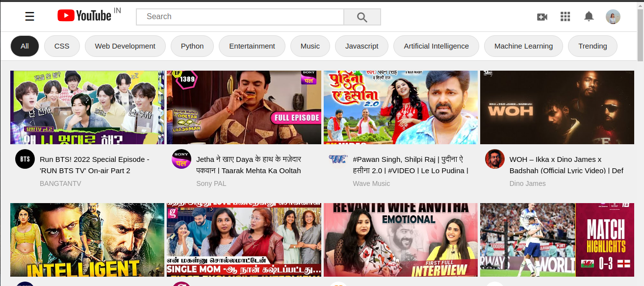Open the Create video upload icon
This screenshot has height=286, width=644.
(542, 16)
